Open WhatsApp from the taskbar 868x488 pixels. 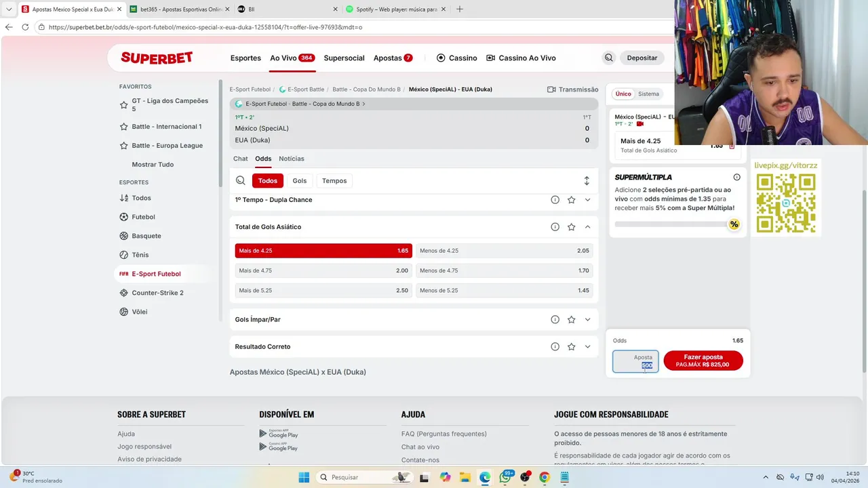505,477
